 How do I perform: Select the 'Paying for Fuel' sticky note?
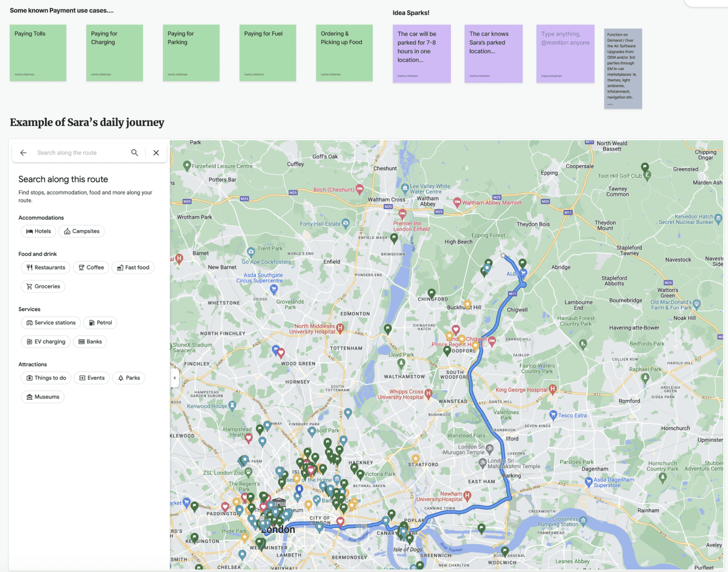click(268, 53)
